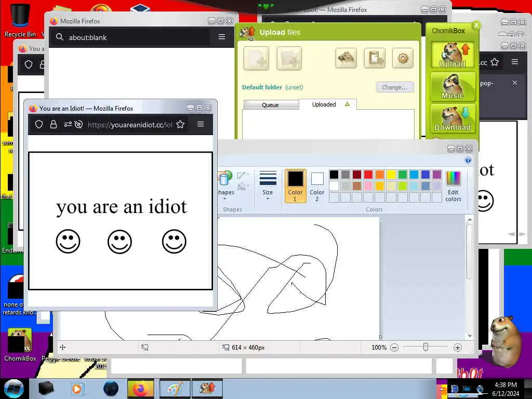Switch to the Uploaded tab in Upload files
532x399 pixels.
point(327,104)
